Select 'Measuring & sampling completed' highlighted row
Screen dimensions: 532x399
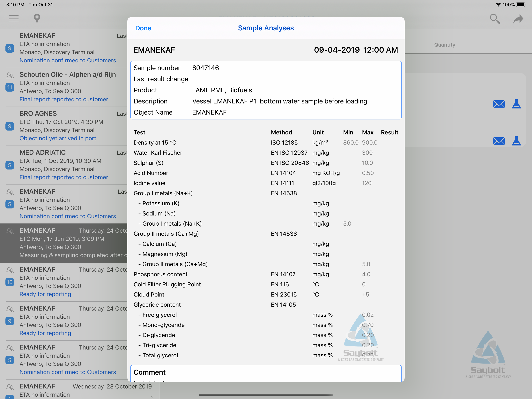[63, 243]
